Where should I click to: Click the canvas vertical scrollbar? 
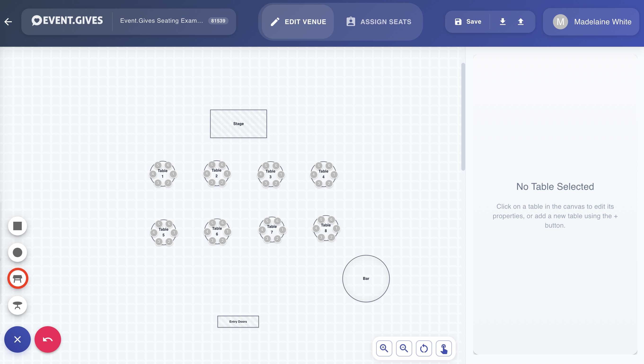(x=463, y=117)
